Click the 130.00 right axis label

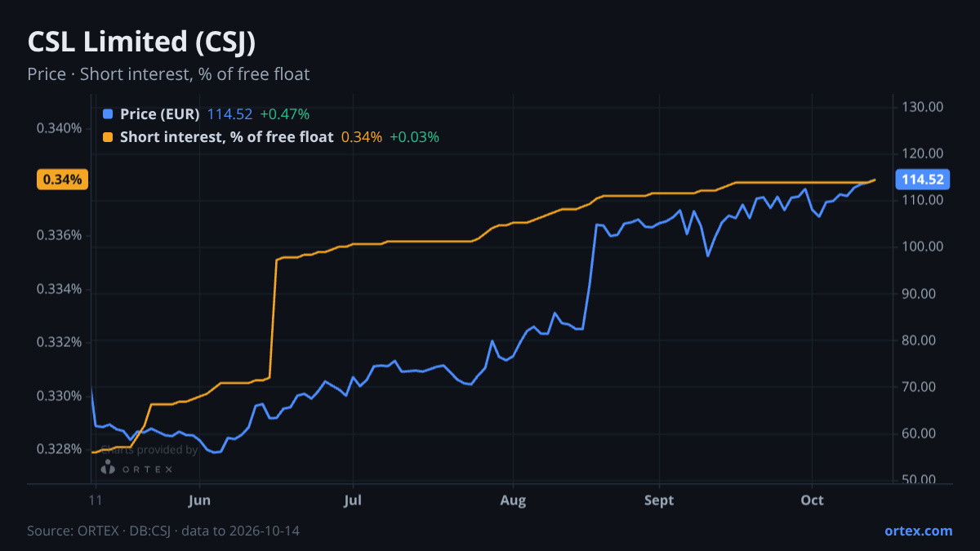(923, 107)
